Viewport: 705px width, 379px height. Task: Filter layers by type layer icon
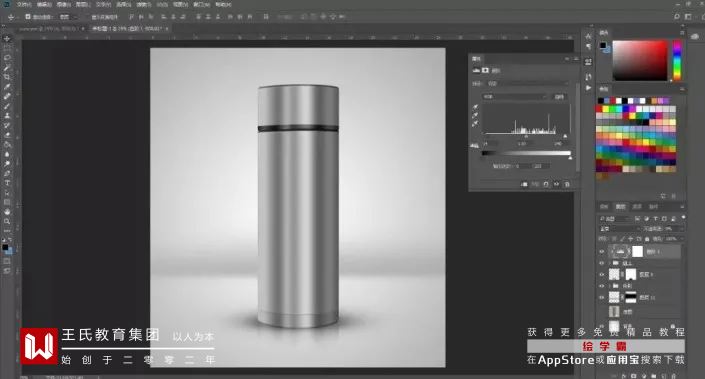point(656,218)
